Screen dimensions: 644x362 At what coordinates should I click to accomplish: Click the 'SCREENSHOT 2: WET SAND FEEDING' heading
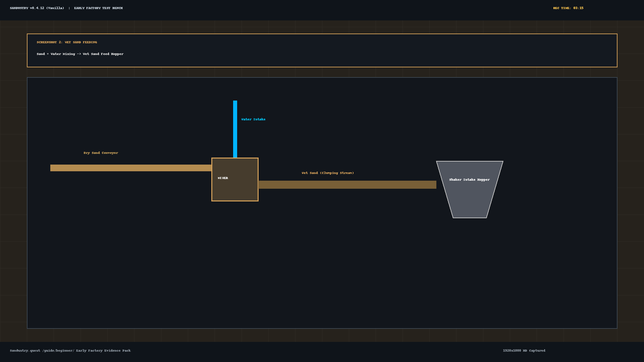click(x=67, y=42)
